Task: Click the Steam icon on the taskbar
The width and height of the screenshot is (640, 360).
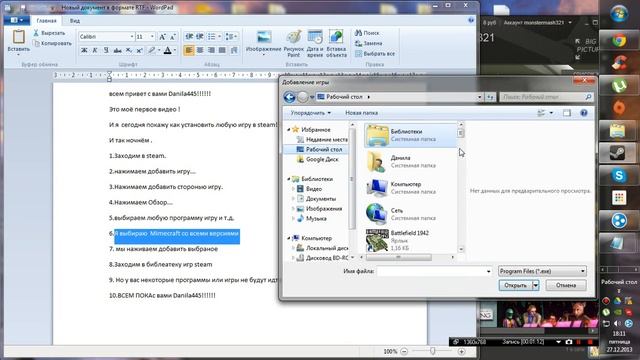Action: click(619, 153)
